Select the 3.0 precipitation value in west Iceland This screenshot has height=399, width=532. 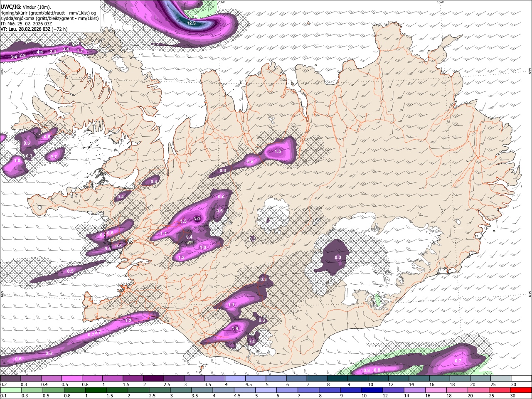coord(197,219)
